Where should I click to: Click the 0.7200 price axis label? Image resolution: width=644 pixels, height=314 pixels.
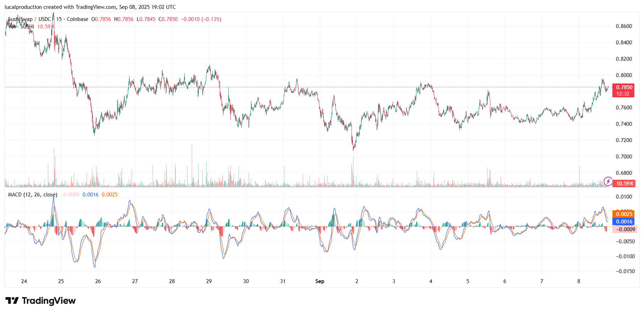click(x=624, y=140)
